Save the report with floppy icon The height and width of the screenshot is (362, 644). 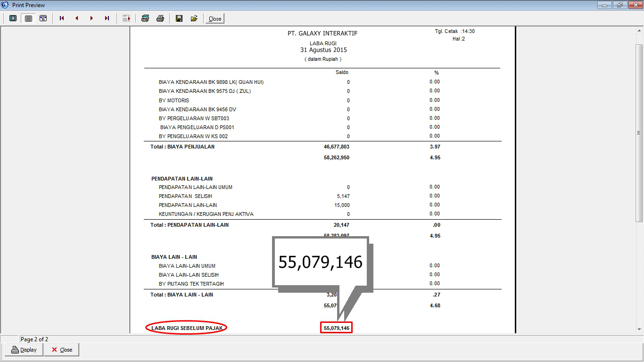click(x=179, y=18)
